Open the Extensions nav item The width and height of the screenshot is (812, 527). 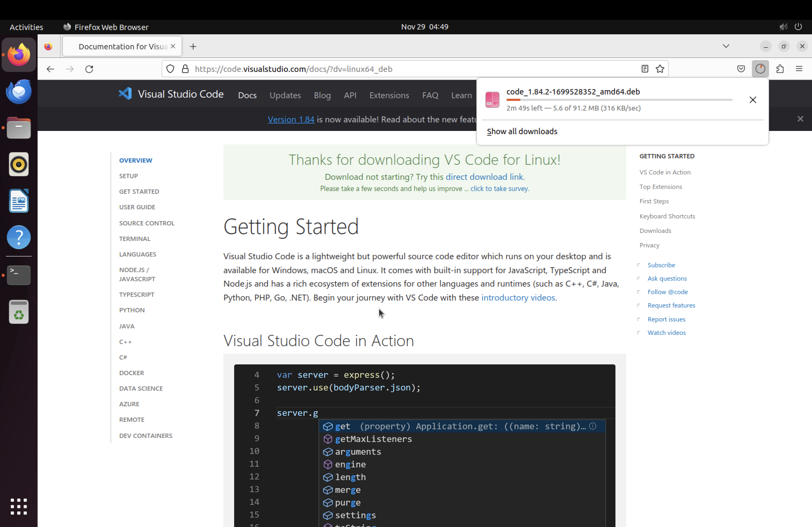[x=389, y=95]
